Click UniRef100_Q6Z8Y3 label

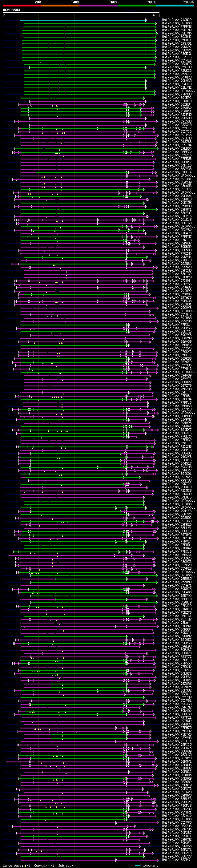177,758
